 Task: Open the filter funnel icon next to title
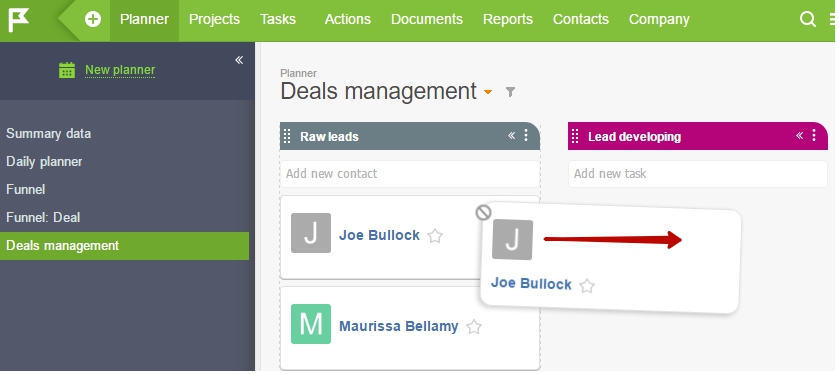tap(510, 92)
